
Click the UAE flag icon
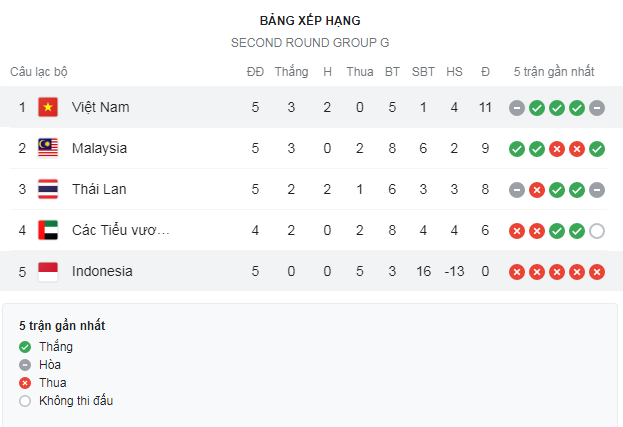[48, 230]
